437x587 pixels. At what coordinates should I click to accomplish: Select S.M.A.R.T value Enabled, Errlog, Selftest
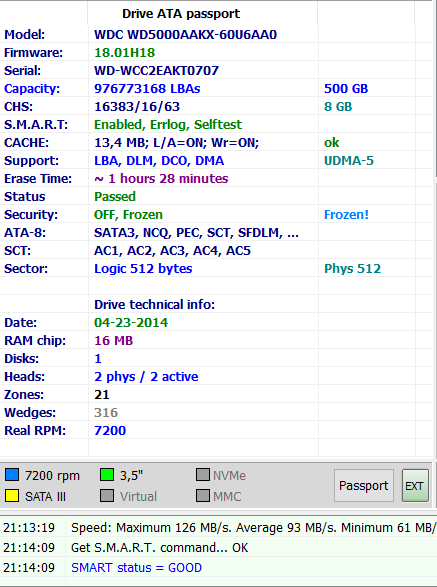(x=168, y=125)
